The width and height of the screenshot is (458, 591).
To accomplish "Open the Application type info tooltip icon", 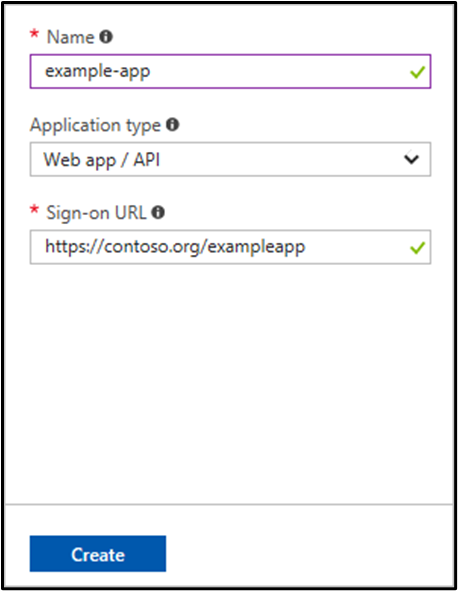I will point(173,124).
